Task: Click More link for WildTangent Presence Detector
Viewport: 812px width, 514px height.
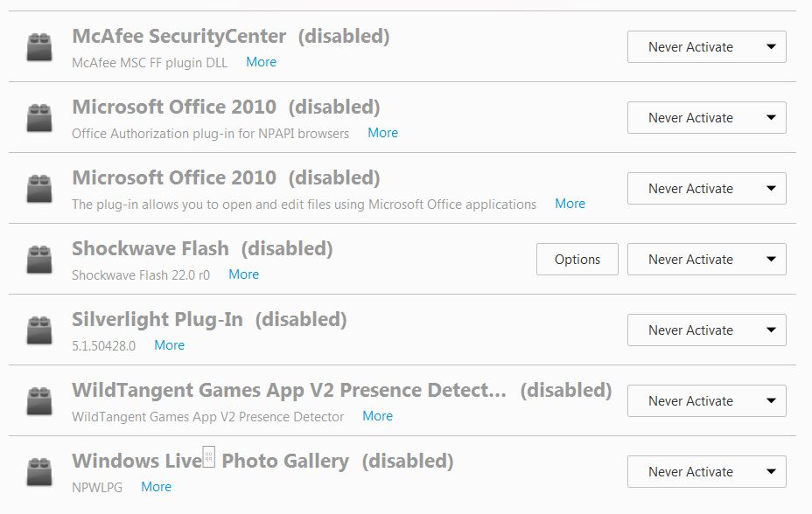Action: coord(377,416)
